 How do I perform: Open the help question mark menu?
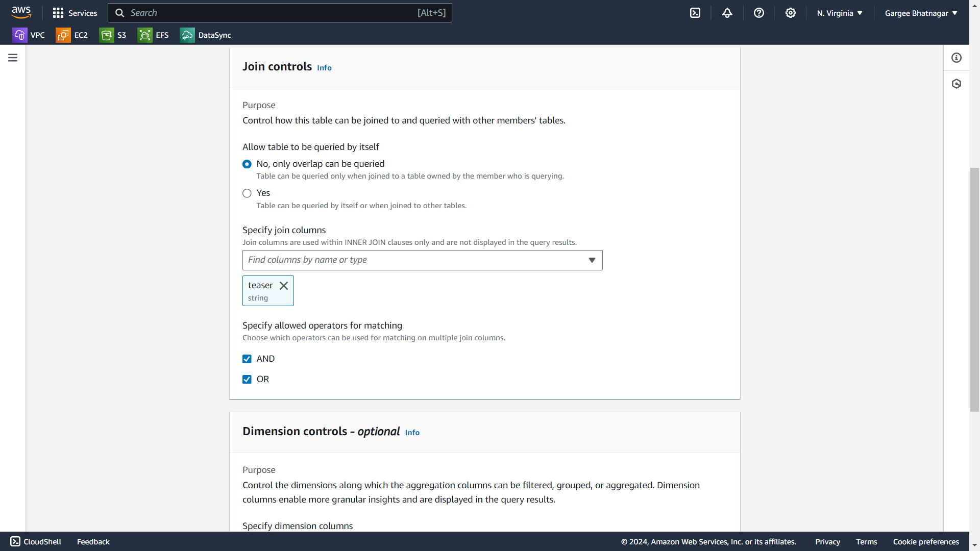759,13
